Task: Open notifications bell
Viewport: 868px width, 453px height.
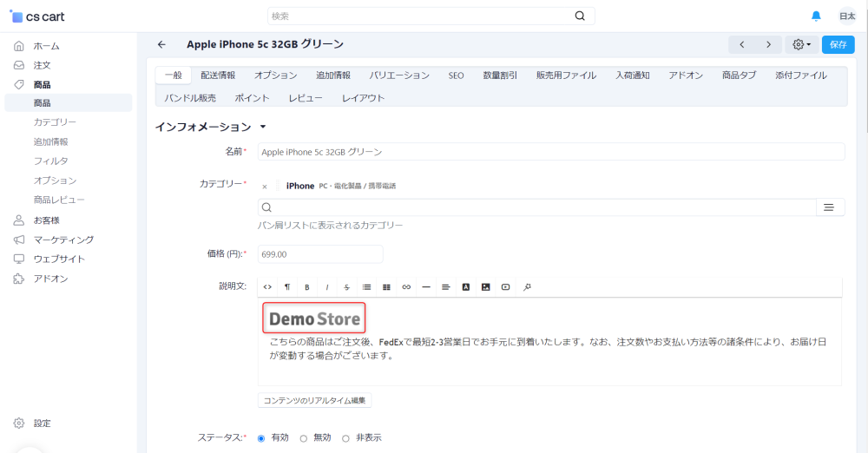Action: [816, 16]
